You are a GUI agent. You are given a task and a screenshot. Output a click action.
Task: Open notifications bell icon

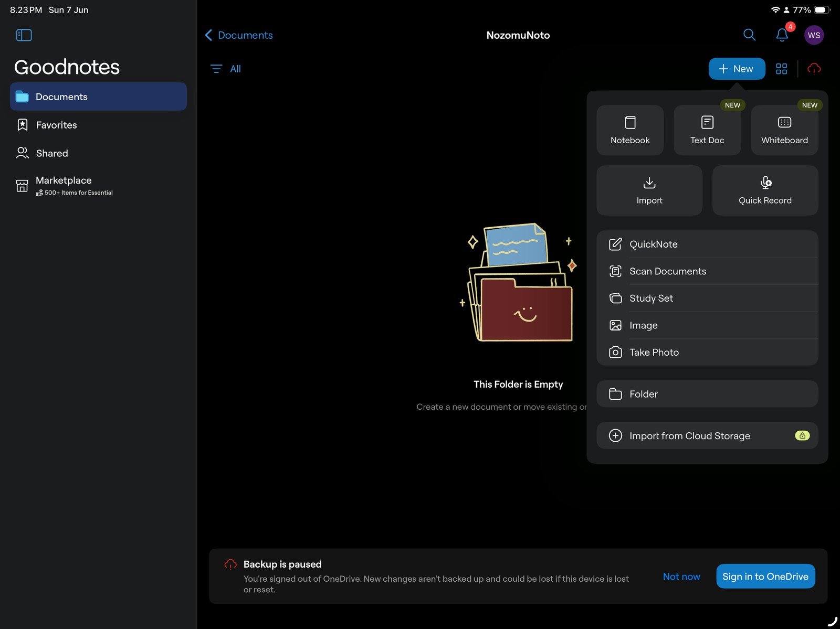point(782,35)
